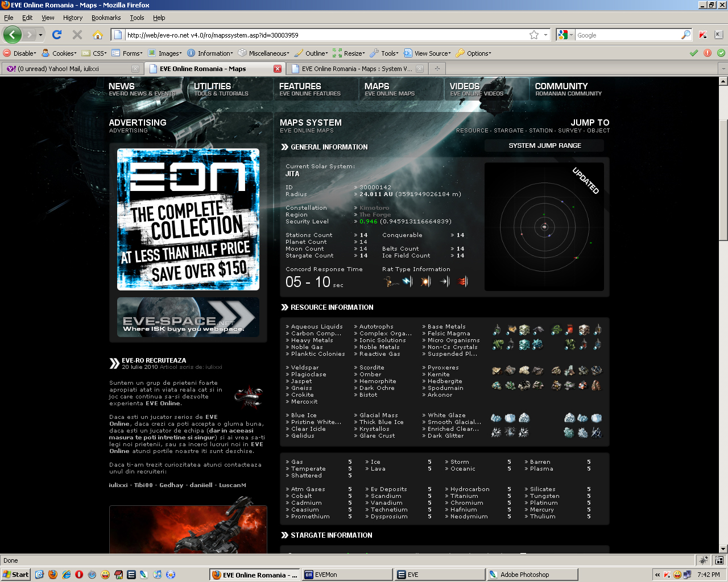Jump to the STATION section
The image size is (728, 582).
(x=541, y=131)
